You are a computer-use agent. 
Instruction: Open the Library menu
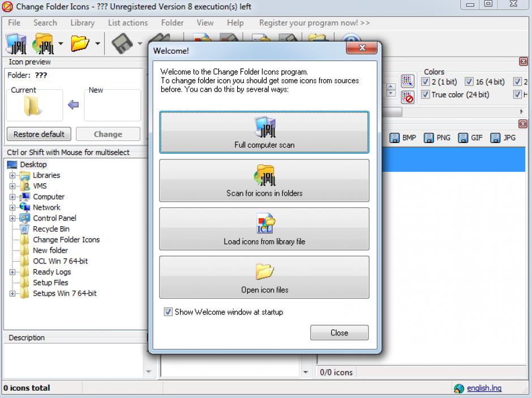pyautogui.click(x=83, y=23)
